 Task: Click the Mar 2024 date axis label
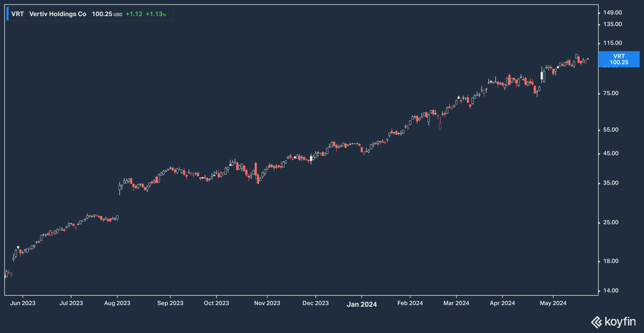[456, 303]
